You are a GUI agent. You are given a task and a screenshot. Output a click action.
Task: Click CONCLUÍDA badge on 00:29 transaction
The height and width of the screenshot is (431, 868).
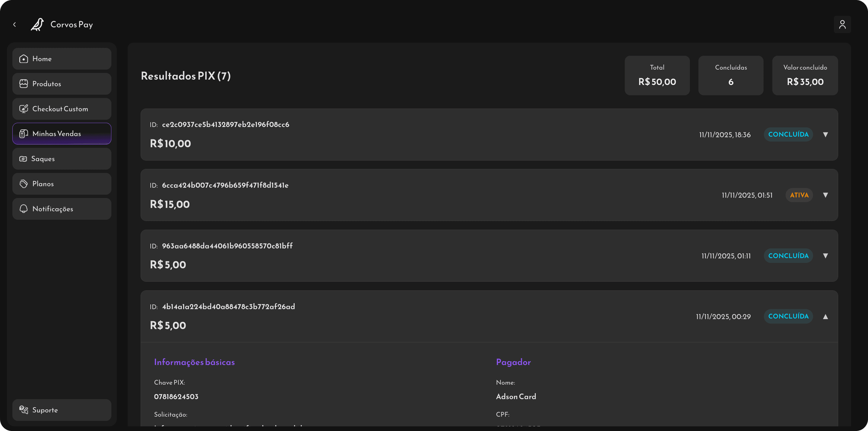788,316
